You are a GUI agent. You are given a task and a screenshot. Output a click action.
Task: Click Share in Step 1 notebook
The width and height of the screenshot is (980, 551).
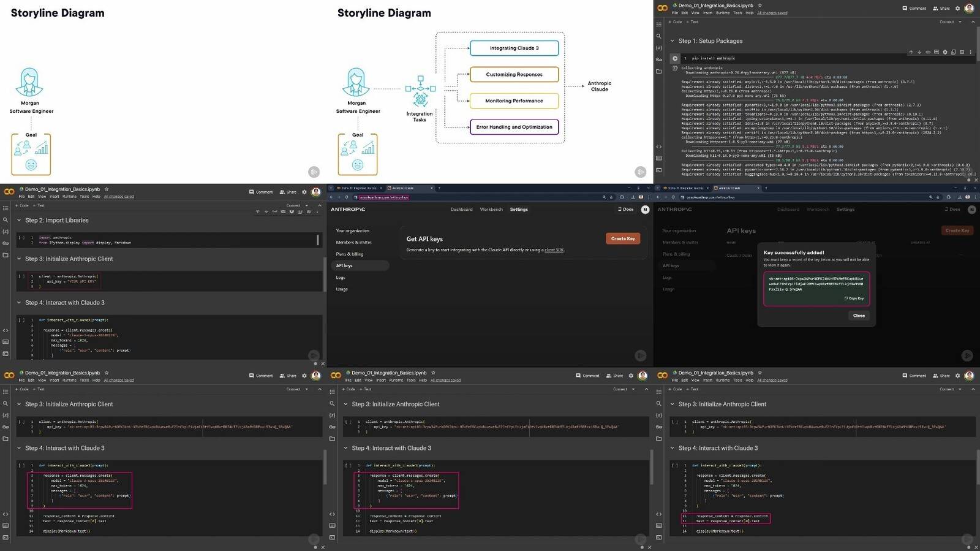pos(941,8)
